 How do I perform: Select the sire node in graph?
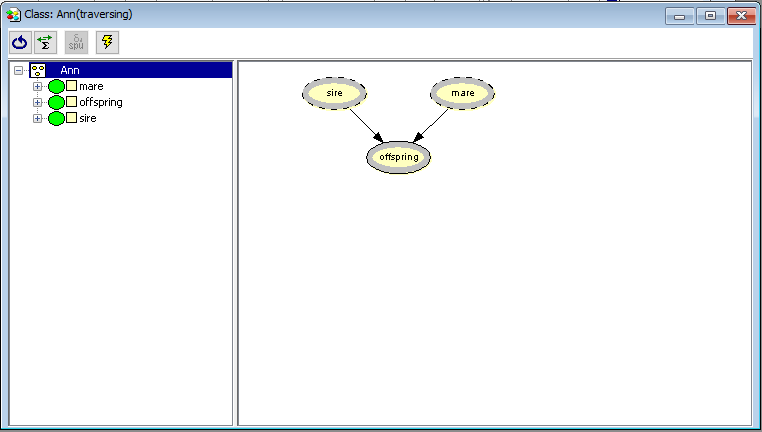[334, 93]
